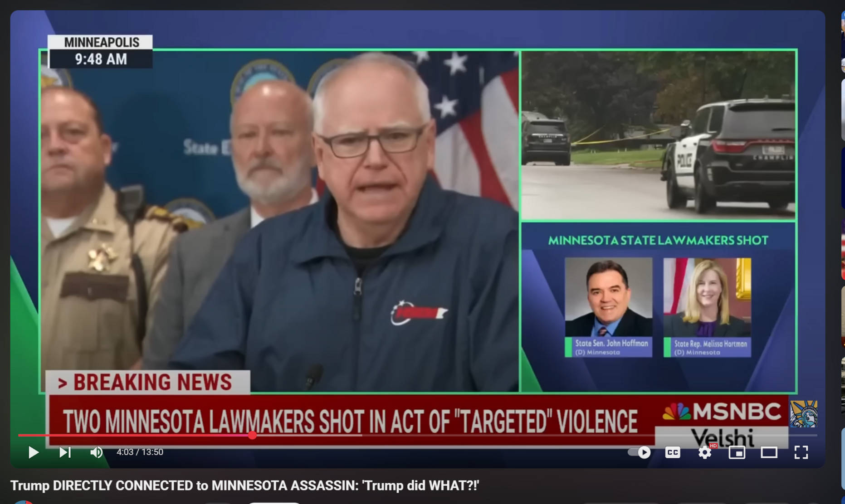
Task: Toggle the autoplay switch
Action: click(x=640, y=452)
